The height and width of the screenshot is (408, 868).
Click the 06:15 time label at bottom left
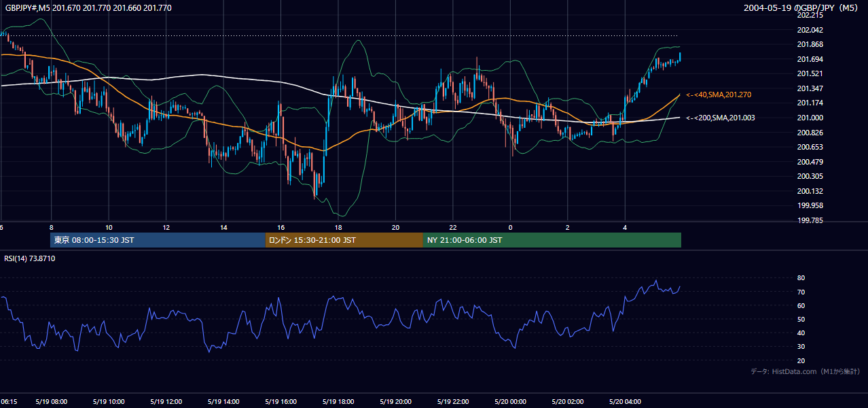[9, 402]
